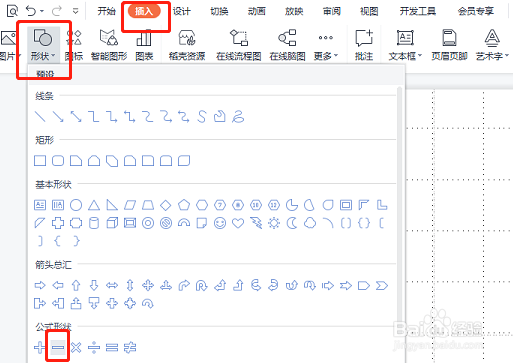513x363 pixels.
Task: Select the diamond shape
Action: click(x=166, y=205)
